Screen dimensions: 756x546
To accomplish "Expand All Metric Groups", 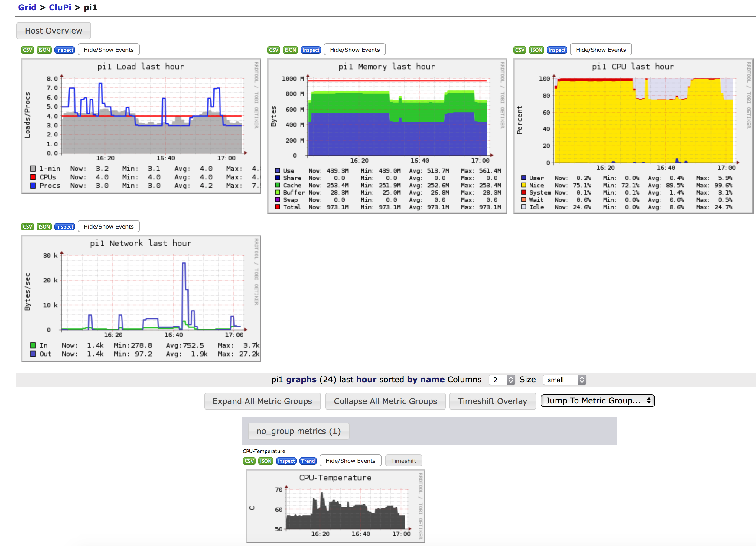I will coord(262,401).
